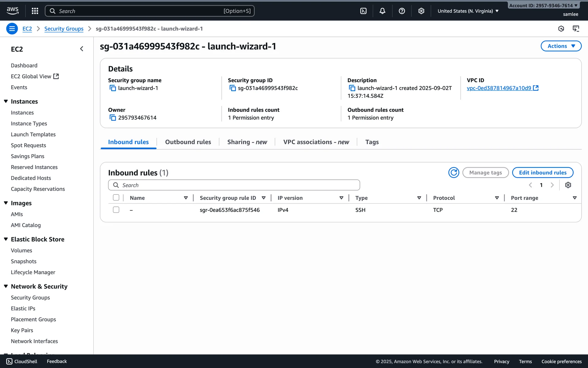
Task: Refresh the inbound rules list
Action: tap(454, 173)
